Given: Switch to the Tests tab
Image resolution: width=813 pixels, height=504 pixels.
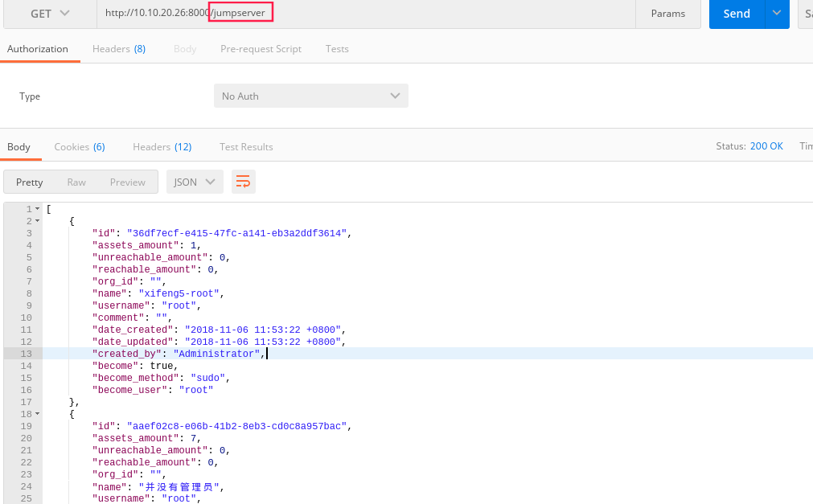Looking at the screenshot, I should [x=336, y=48].
